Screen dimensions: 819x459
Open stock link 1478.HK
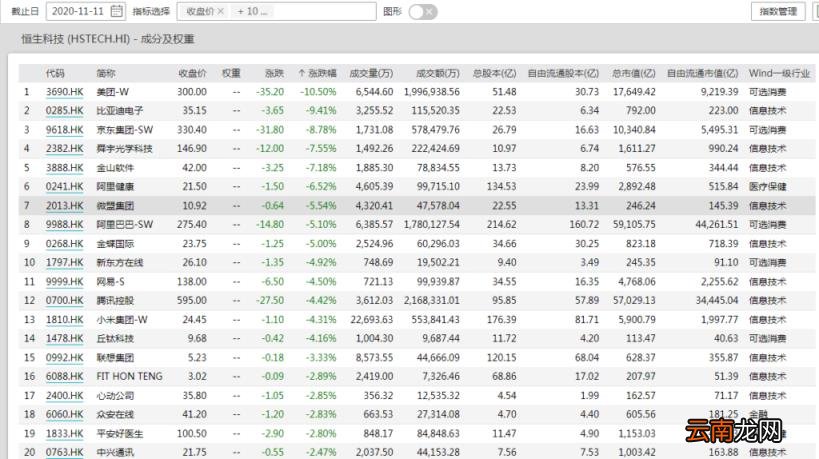pos(65,338)
